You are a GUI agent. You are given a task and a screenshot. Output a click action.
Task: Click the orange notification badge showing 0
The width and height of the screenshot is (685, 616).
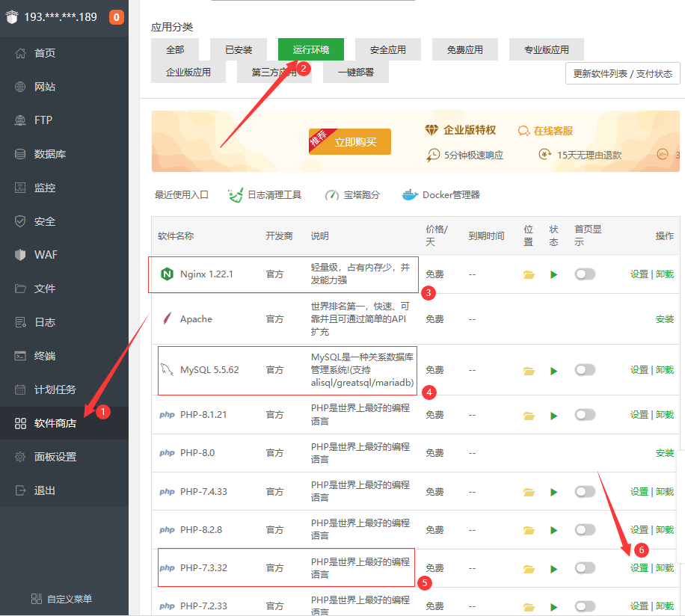tap(116, 17)
